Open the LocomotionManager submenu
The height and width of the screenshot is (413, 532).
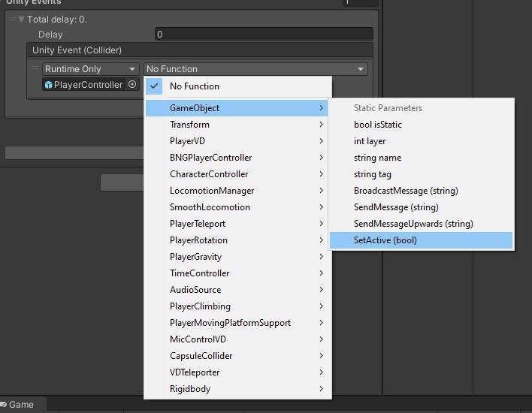(238, 191)
